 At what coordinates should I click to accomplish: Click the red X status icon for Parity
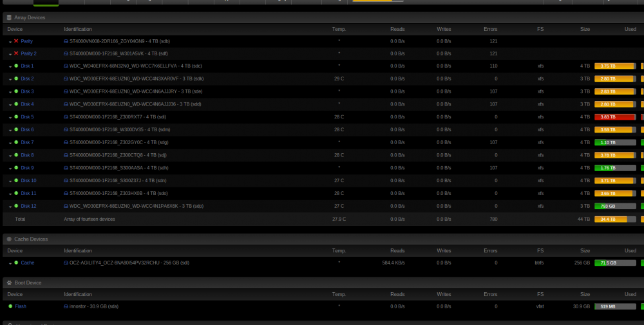click(16, 41)
